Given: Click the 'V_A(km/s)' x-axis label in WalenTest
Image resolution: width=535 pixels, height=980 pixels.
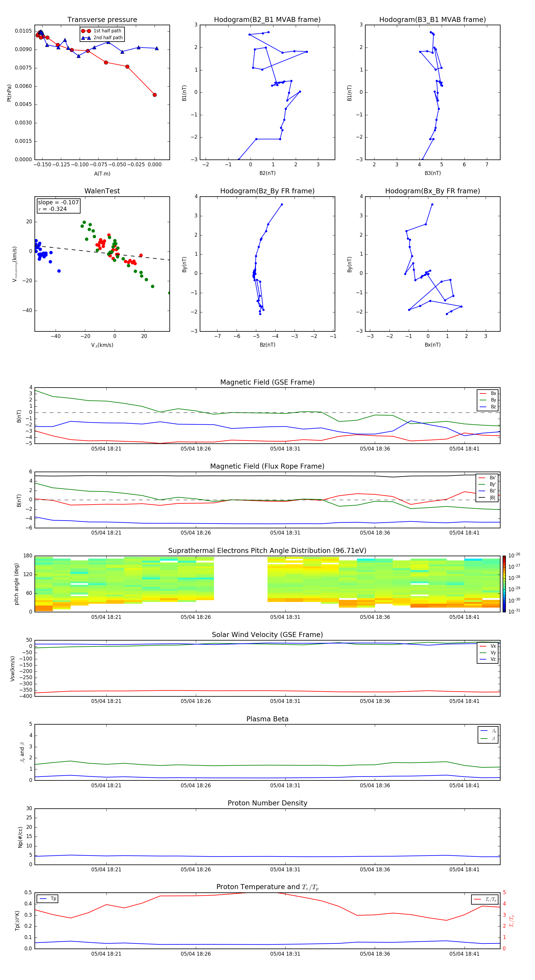Looking at the screenshot, I should (102, 345).
